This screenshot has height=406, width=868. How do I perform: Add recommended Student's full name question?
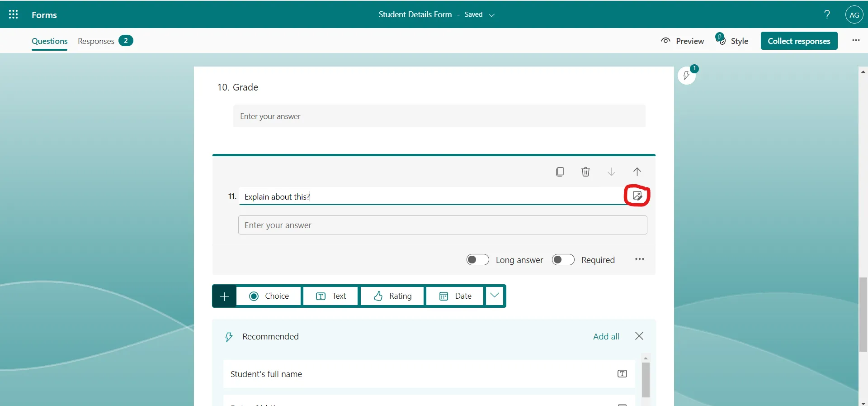click(x=429, y=374)
